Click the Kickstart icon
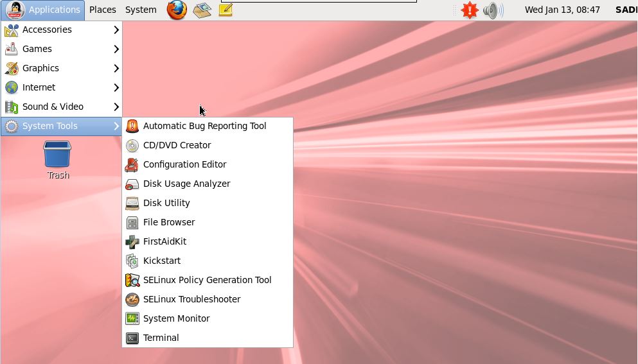The height and width of the screenshot is (364, 638). tap(132, 261)
